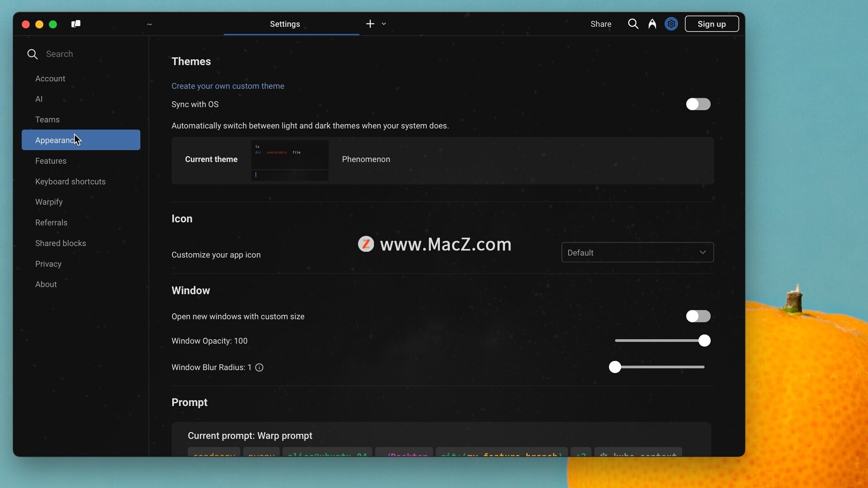
Task: Select the Appearance settings section
Action: (81, 140)
